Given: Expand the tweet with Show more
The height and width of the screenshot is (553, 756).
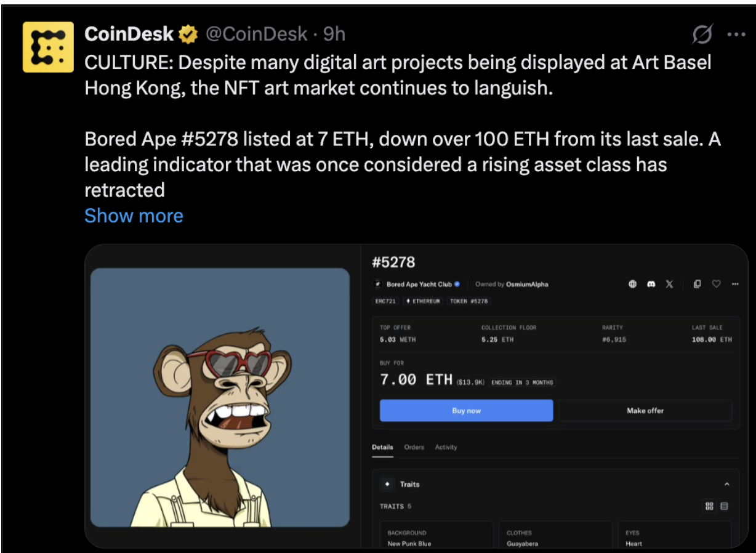Looking at the screenshot, I should point(134,216).
